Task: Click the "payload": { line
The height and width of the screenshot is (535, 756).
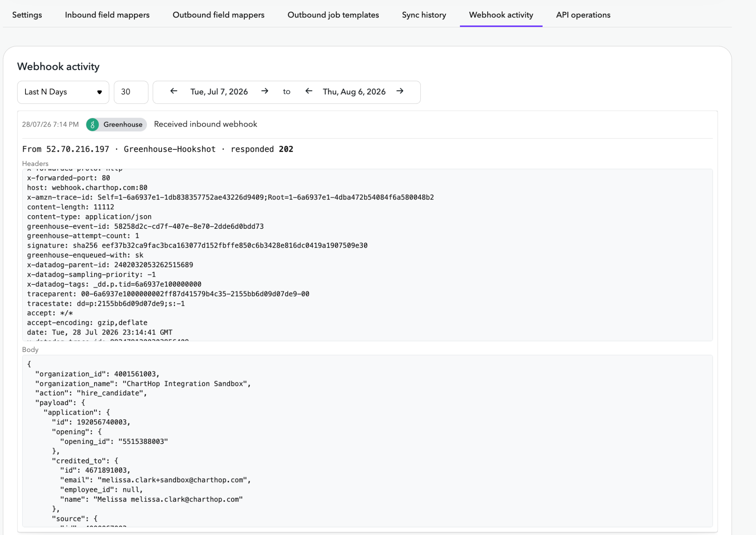Action: (x=60, y=403)
